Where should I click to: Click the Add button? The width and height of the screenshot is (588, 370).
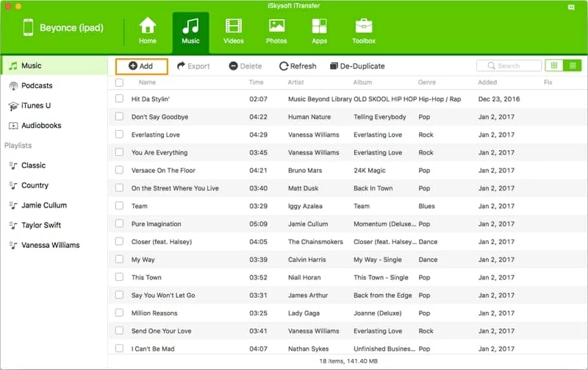(141, 66)
